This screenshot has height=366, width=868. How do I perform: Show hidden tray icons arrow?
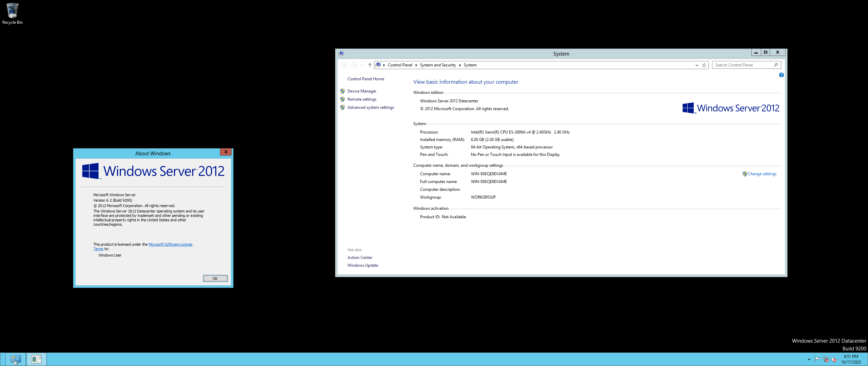click(x=809, y=359)
